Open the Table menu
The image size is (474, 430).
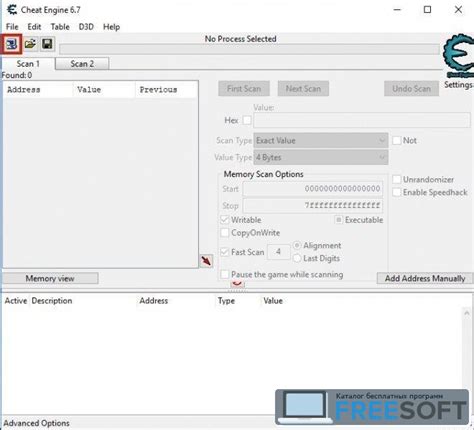(x=60, y=27)
